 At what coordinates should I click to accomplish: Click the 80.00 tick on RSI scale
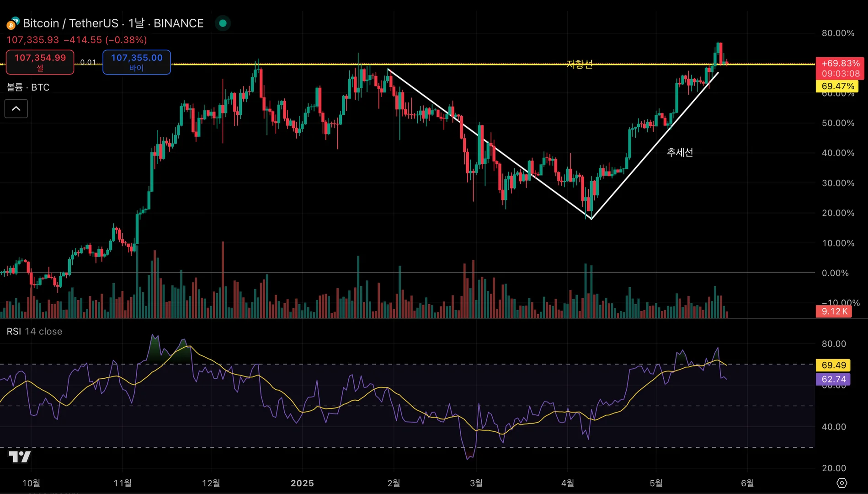[x=834, y=344]
